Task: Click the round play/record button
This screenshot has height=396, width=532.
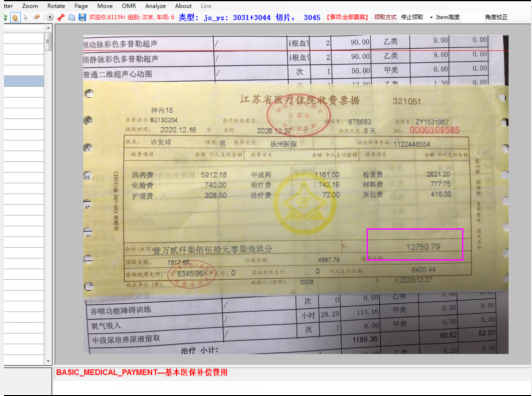Action: 50,17
